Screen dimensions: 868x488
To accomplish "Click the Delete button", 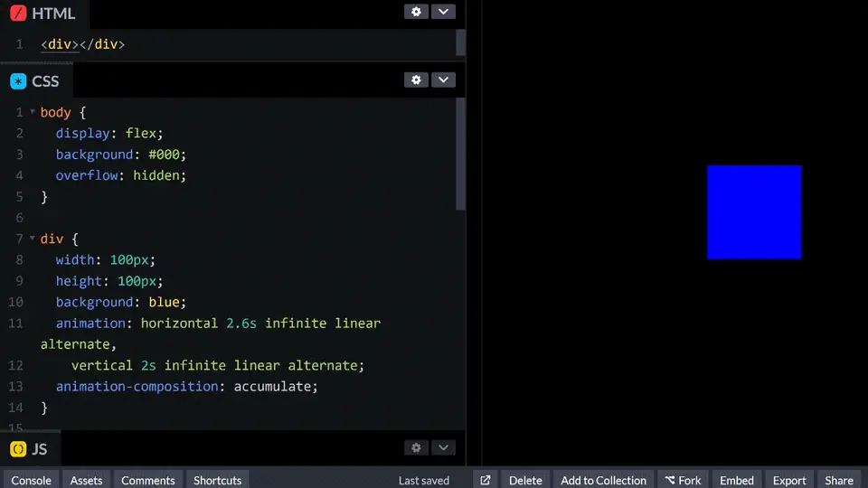I will point(525,480).
